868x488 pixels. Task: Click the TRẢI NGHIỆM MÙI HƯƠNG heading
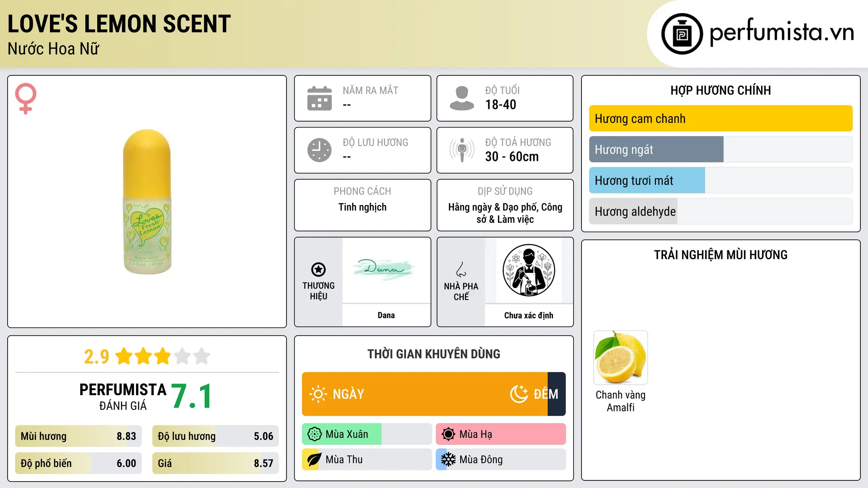click(721, 255)
